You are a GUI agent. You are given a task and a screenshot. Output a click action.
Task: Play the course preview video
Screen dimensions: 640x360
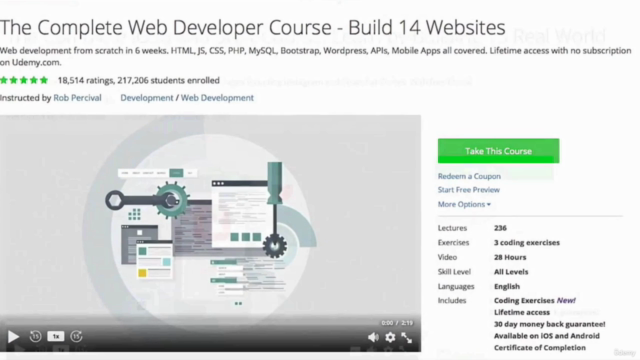[13, 337]
